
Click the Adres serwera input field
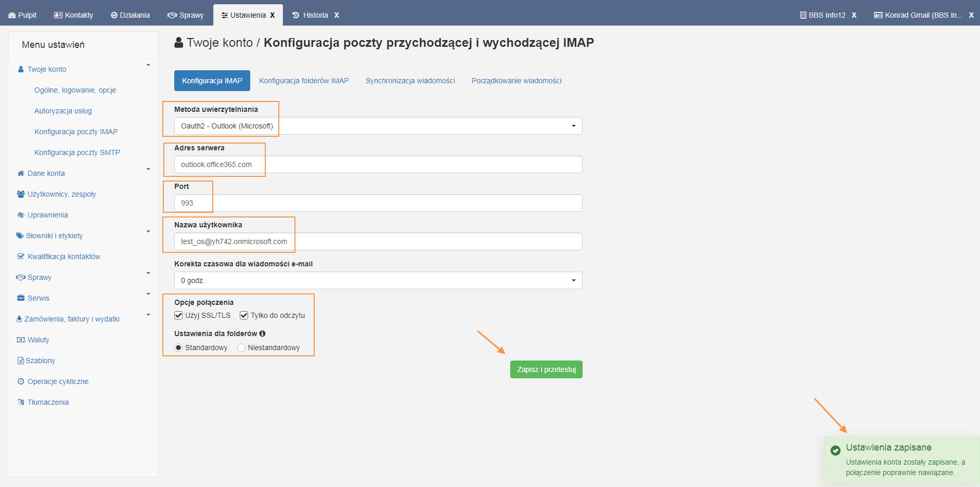pyautogui.click(x=378, y=164)
